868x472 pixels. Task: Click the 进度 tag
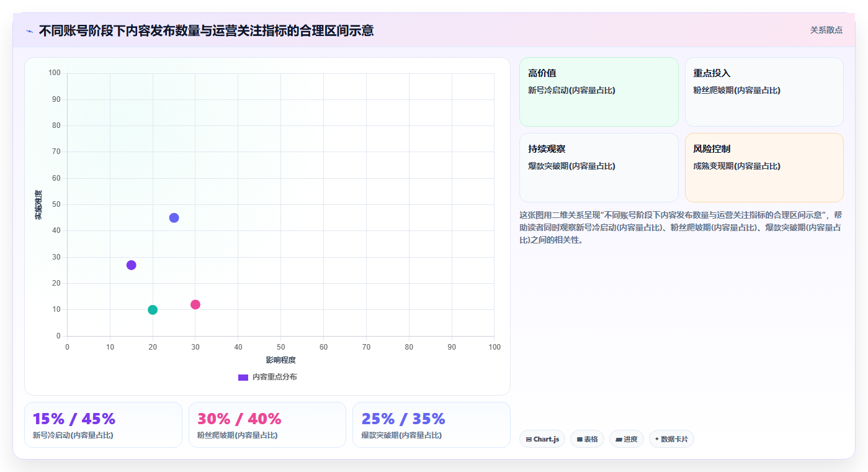[x=627, y=439]
